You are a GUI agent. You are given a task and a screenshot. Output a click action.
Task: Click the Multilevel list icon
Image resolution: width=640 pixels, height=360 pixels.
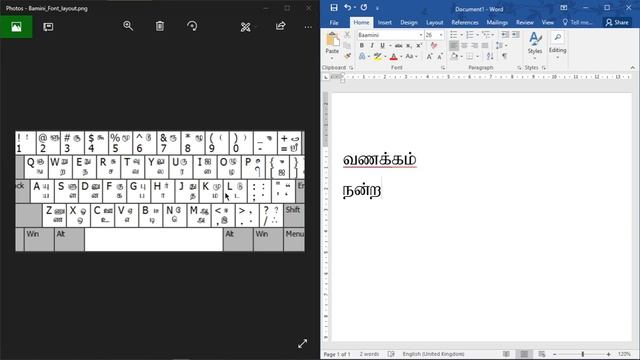486,35
